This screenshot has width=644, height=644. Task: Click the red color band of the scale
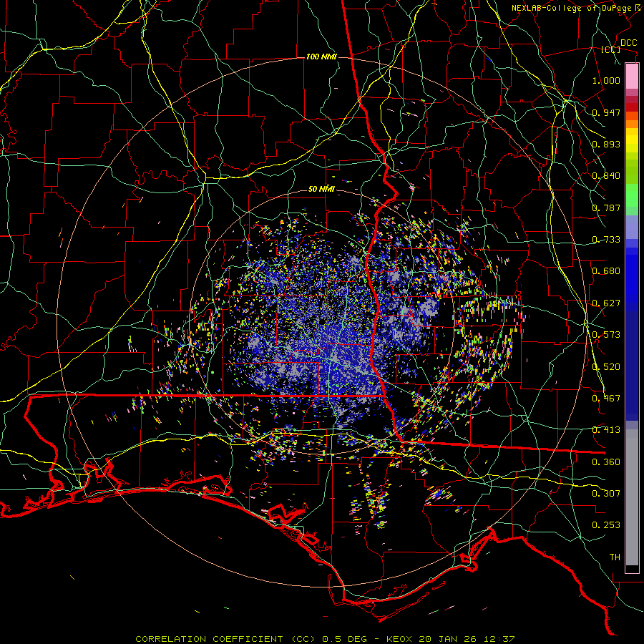(x=632, y=107)
